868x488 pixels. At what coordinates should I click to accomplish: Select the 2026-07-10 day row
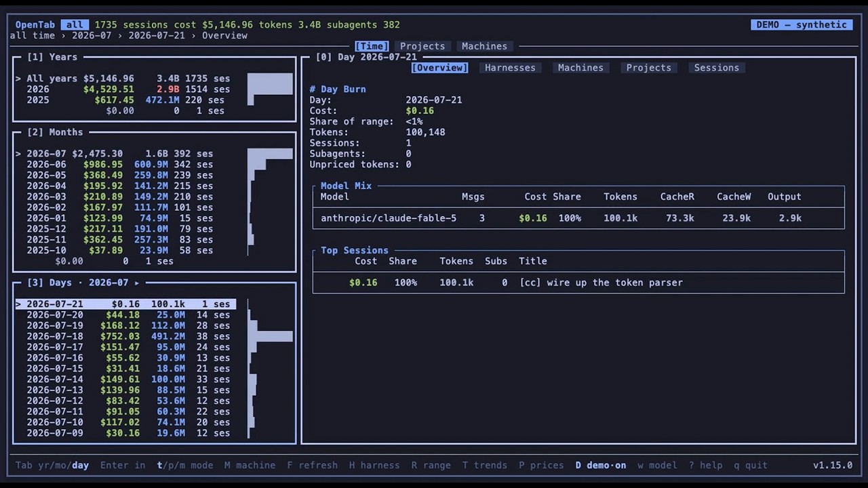click(125, 422)
